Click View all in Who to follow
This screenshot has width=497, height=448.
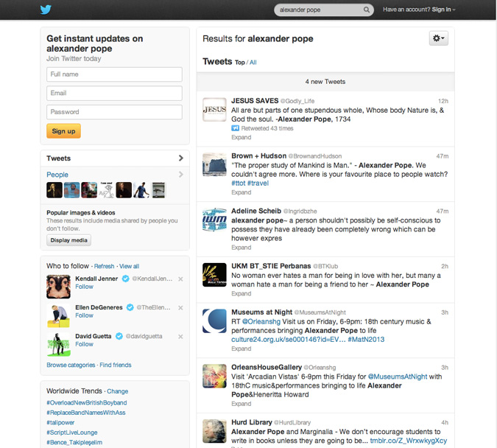coord(129,266)
